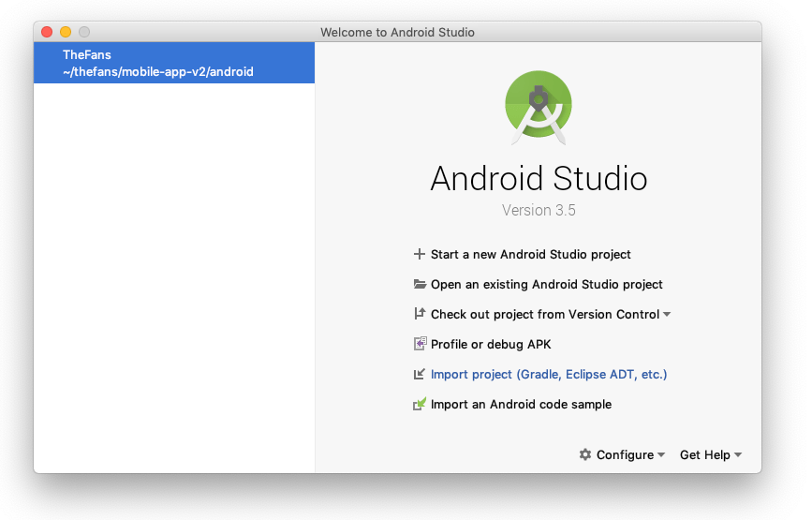Screen dimensions: 812x520
Task: Expand the Configure dropdown arrow
Action: coord(661,454)
